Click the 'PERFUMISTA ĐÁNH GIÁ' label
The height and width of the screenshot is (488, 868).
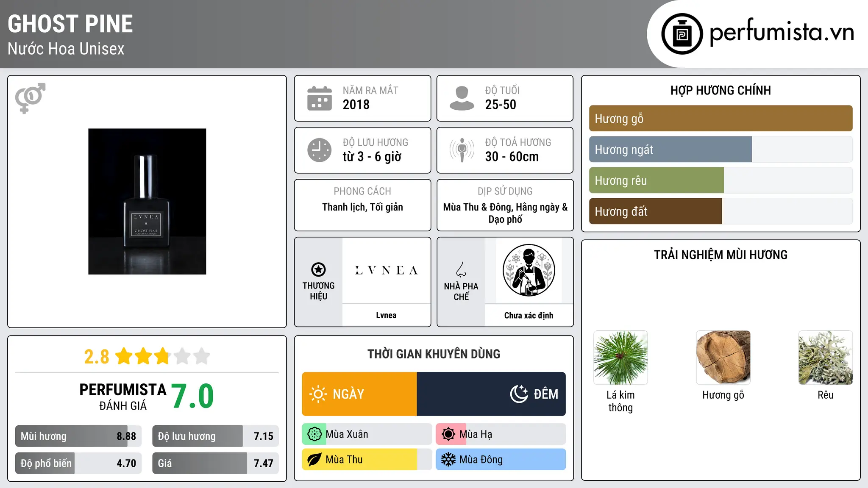(x=123, y=396)
